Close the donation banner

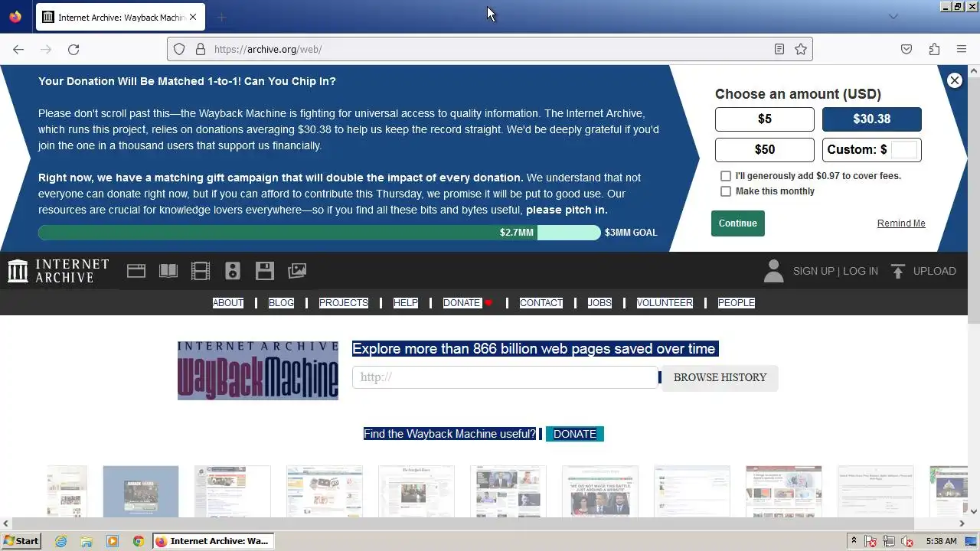(954, 80)
